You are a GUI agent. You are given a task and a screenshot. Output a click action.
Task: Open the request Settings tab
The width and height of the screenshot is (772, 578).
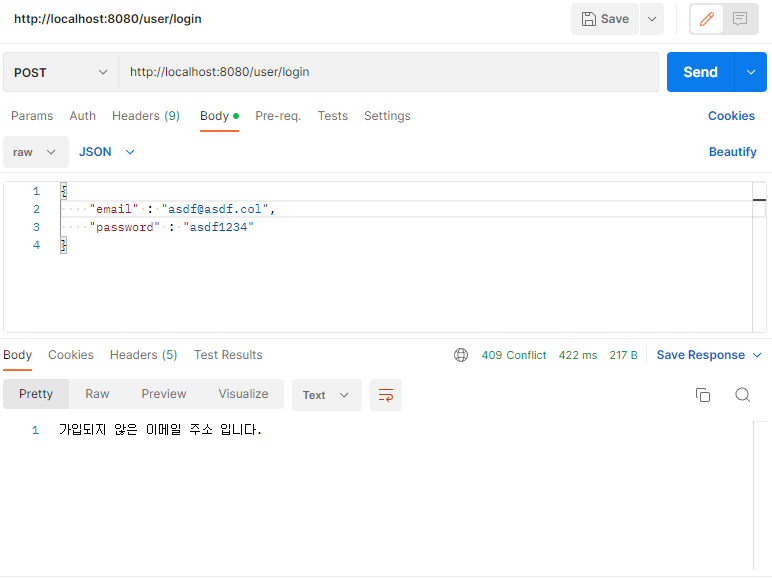click(x=387, y=116)
